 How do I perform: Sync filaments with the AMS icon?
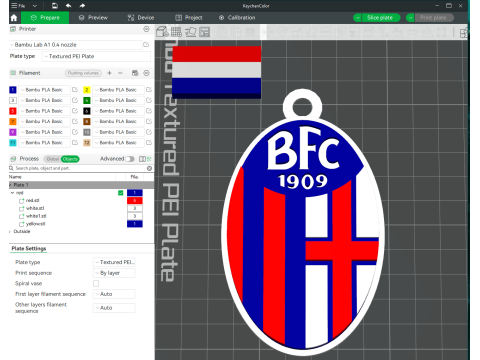135,73
